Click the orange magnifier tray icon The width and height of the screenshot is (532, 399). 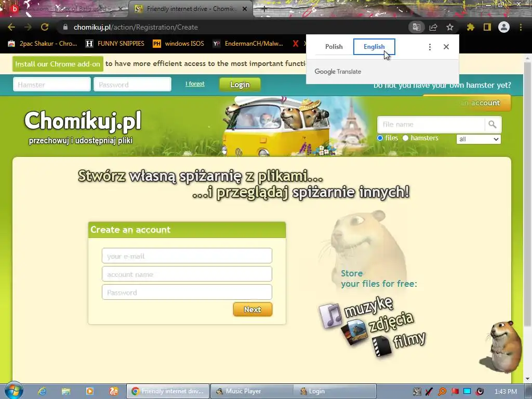pyautogui.click(x=442, y=392)
